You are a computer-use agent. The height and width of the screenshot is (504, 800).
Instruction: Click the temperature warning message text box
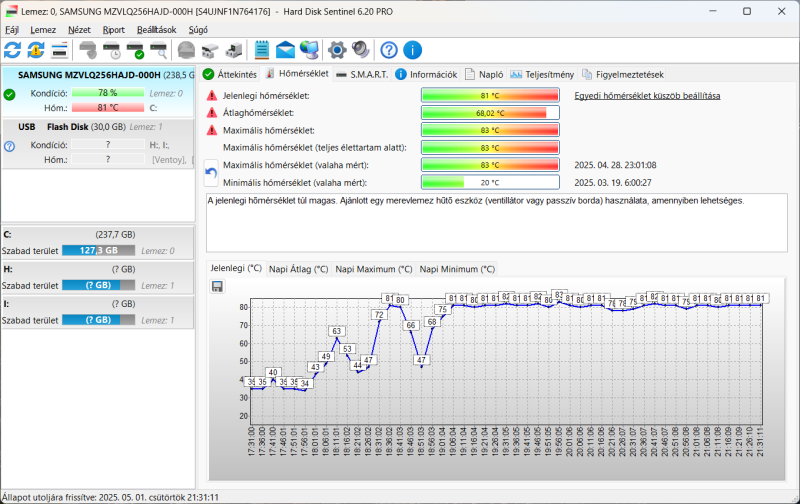point(496,222)
